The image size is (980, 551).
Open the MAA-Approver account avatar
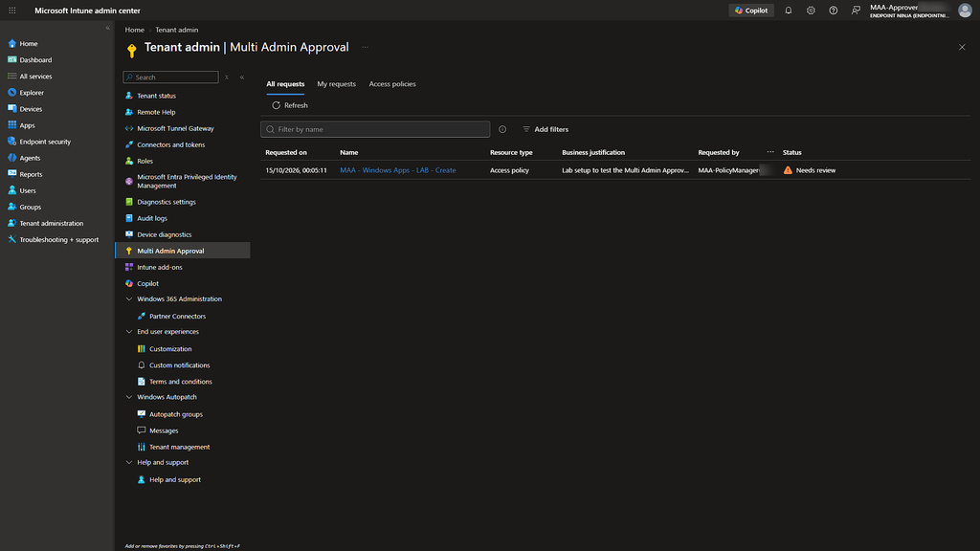pyautogui.click(x=965, y=11)
